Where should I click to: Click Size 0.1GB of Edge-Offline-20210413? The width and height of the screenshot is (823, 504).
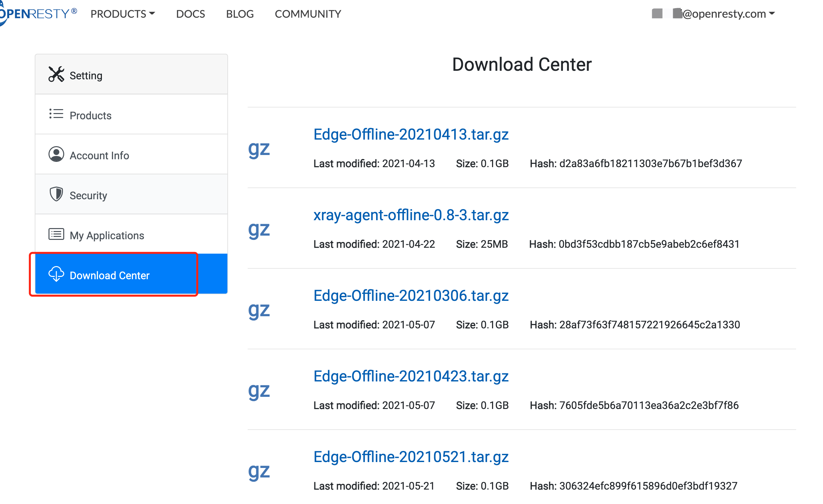point(482,164)
